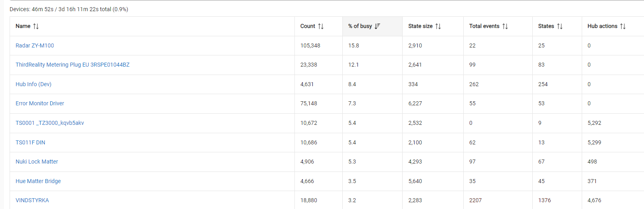The image size is (644, 209).
Task: Click the sort arrows next to Count
Action: point(321,26)
